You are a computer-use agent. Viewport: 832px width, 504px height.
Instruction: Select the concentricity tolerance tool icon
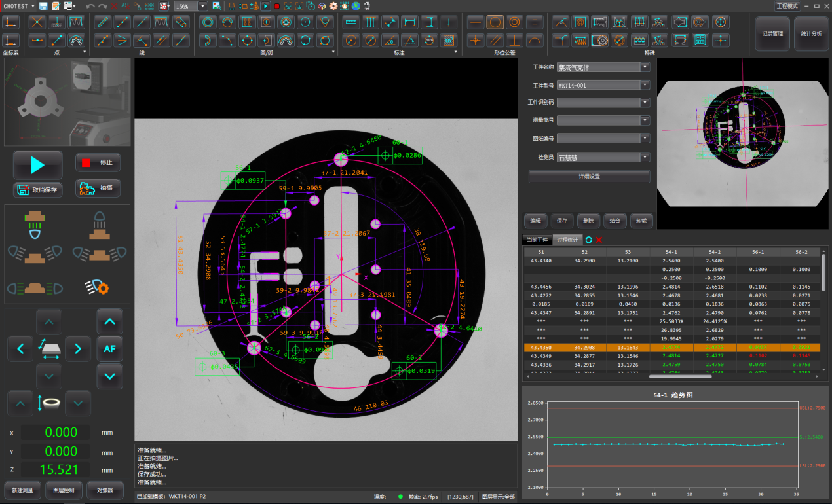(x=515, y=22)
